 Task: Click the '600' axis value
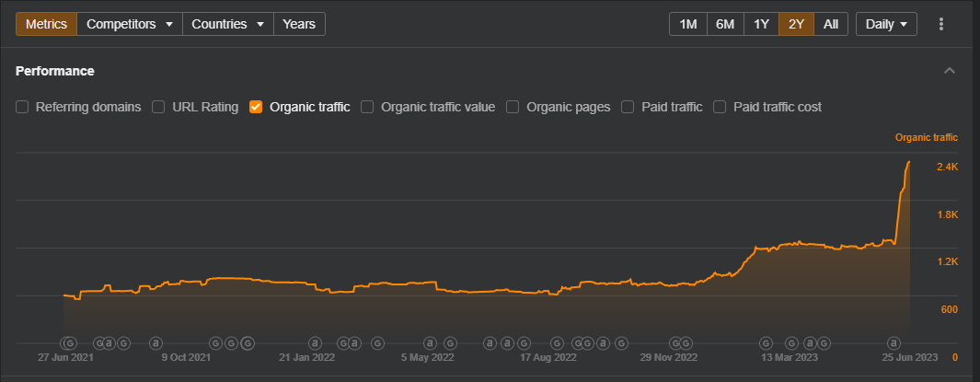950,309
